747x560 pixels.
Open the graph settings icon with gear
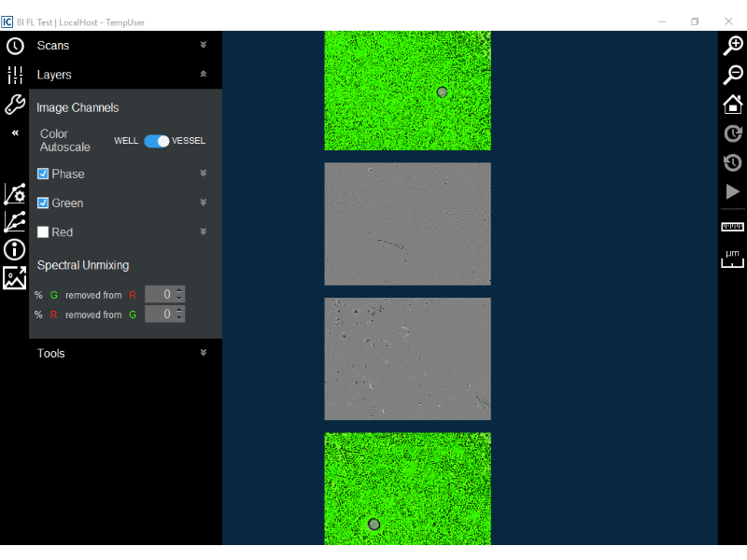[x=15, y=193]
